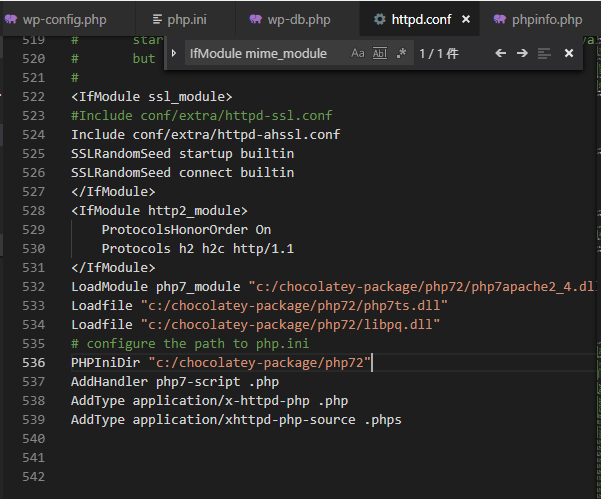
Task: Click <IfModule http2_module> line
Action: [159, 210]
